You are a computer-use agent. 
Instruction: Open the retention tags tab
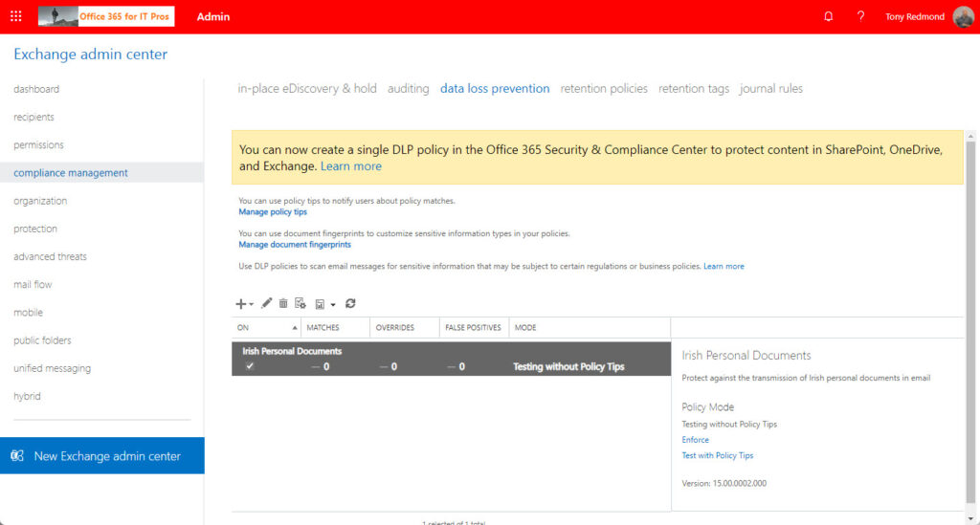click(694, 89)
